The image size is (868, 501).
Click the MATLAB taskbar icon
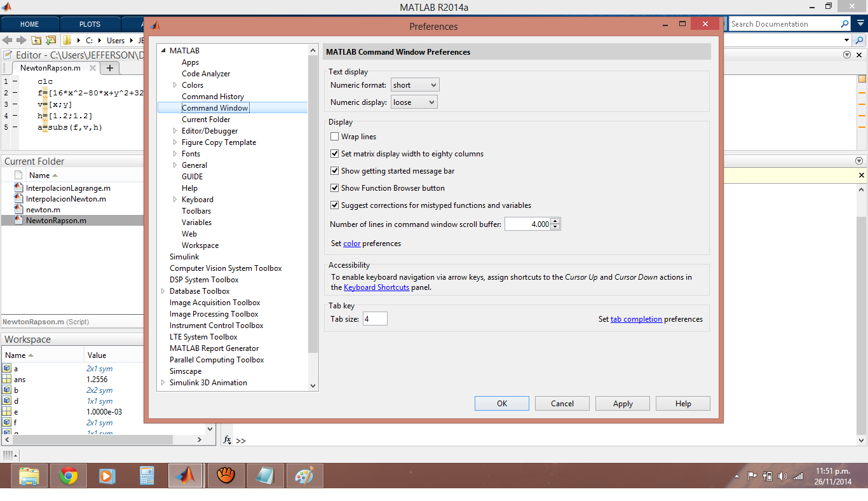tap(186, 476)
